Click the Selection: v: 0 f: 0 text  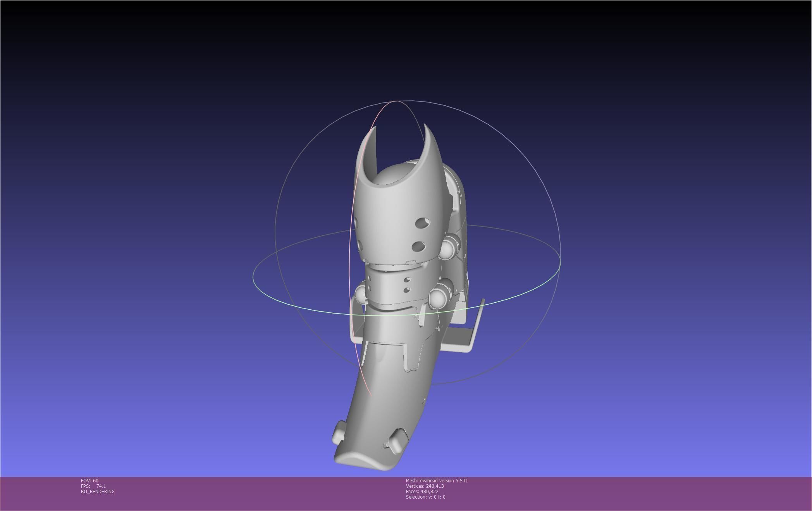tap(425, 497)
